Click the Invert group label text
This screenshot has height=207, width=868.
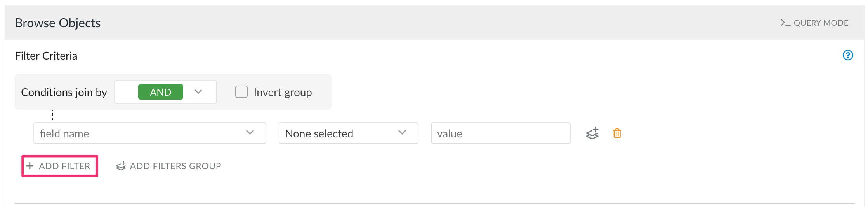[x=283, y=92]
